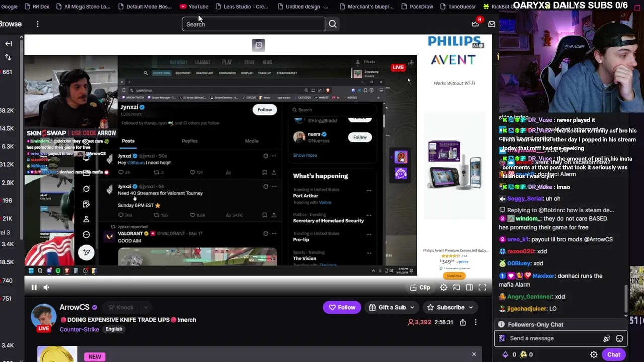The height and width of the screenshot is (362, 644).
Task: Click Angry_Gardener username in chat
Action: click(529, 297)
